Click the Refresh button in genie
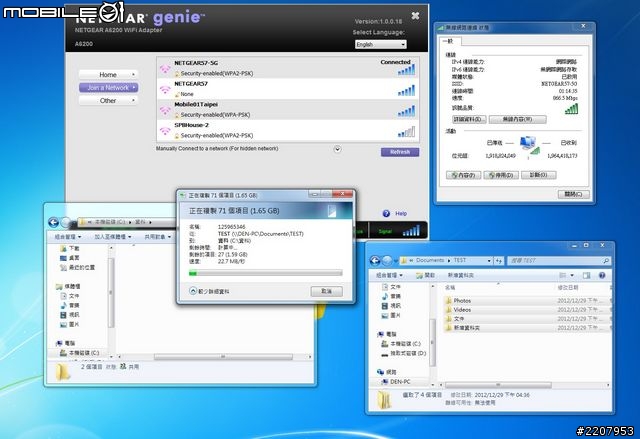The height and width of the screenshot is (439, 640). pos(400,152)
